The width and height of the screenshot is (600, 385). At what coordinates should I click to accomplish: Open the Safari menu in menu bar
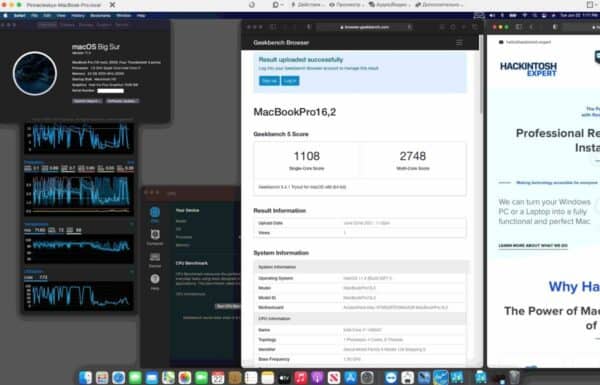19,15
